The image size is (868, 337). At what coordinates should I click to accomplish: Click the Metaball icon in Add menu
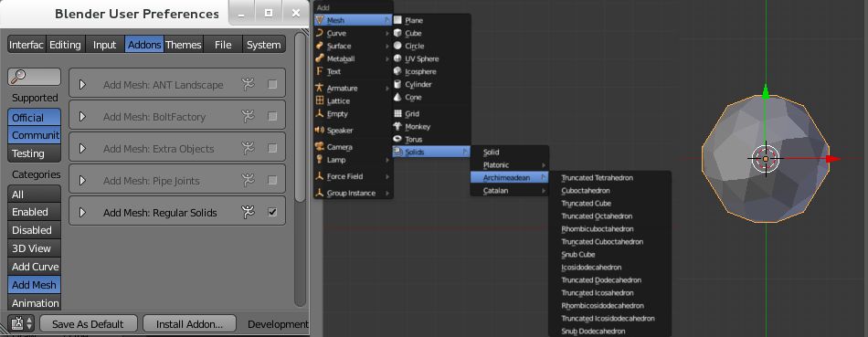(x=320, y=58)
